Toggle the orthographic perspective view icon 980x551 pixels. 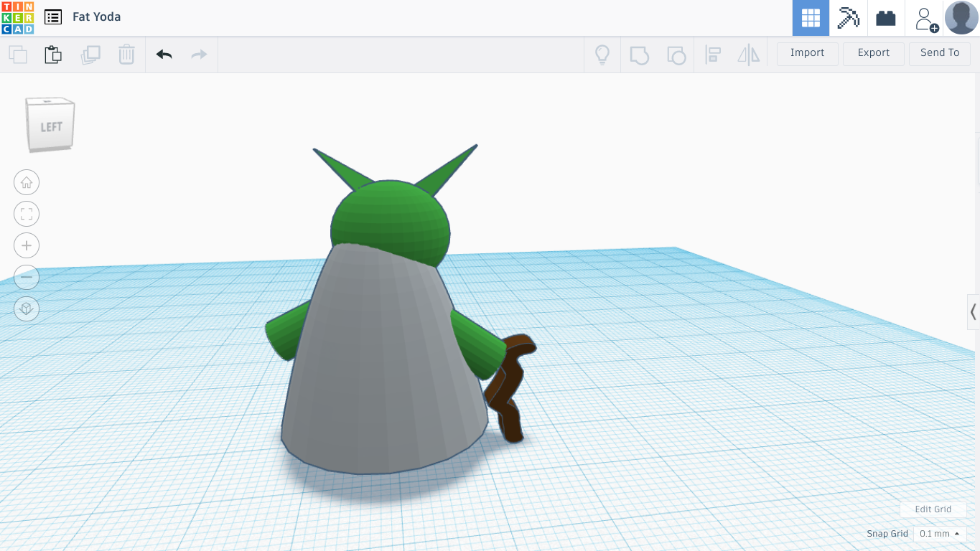(x=27, y=309)
